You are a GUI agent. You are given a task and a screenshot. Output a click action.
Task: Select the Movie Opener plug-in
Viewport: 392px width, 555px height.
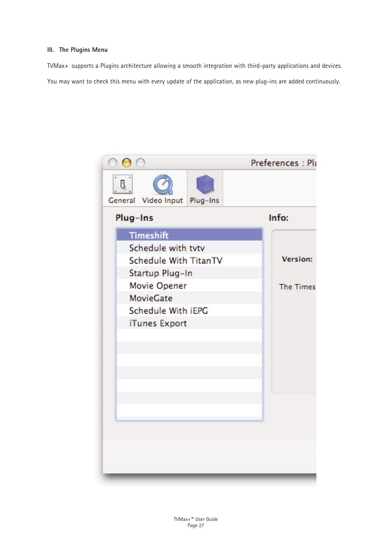pos(189,285)
